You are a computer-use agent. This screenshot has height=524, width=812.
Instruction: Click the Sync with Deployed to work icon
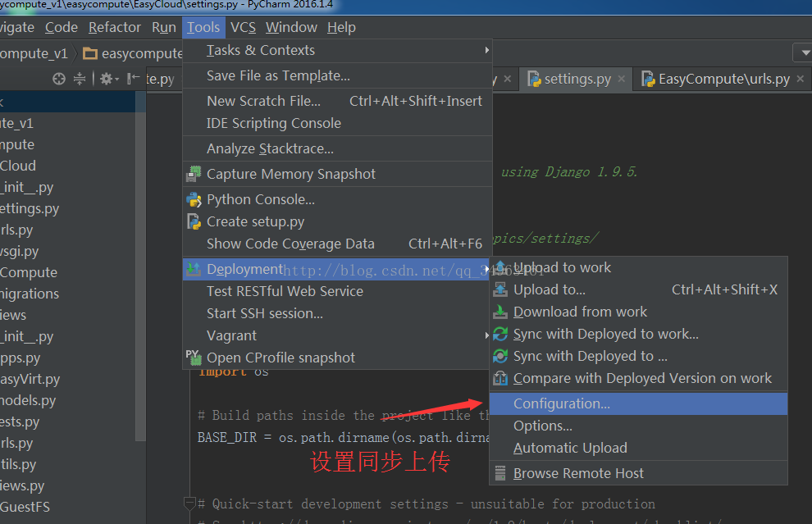(x=500, y=334)
